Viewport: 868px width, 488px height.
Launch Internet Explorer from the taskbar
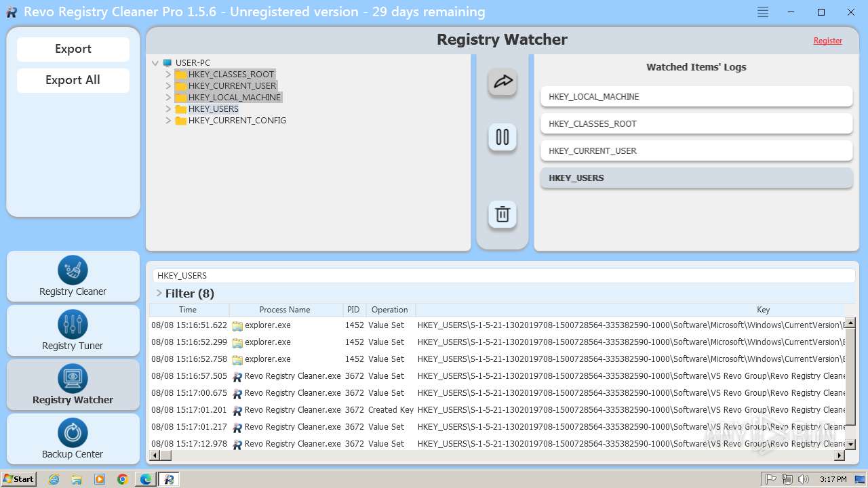point(54,479)
